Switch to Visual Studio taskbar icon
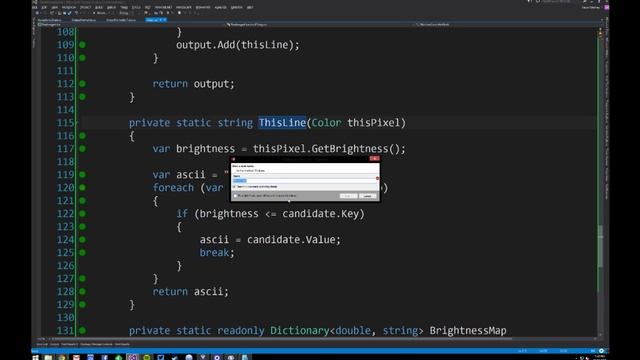Screen dimensions: 640x360 click(x=133, y=358)
